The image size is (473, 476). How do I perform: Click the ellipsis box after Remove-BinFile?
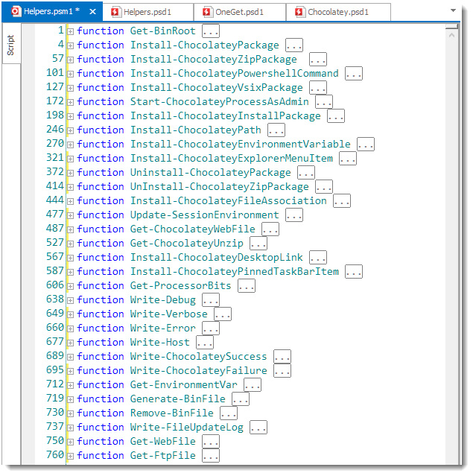[229, 413]
